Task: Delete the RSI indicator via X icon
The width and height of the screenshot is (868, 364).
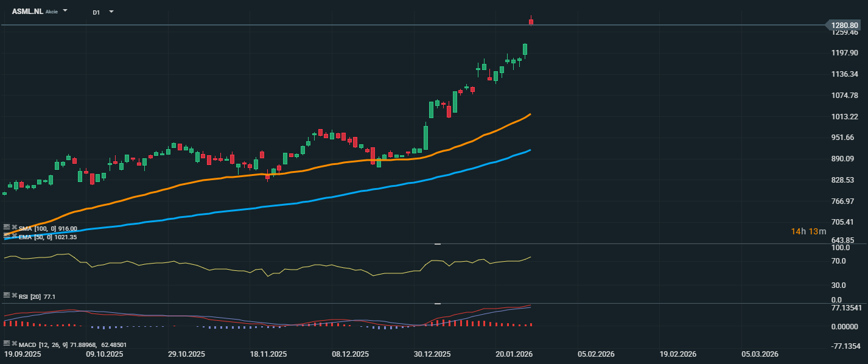Action: tap(14, 295)
